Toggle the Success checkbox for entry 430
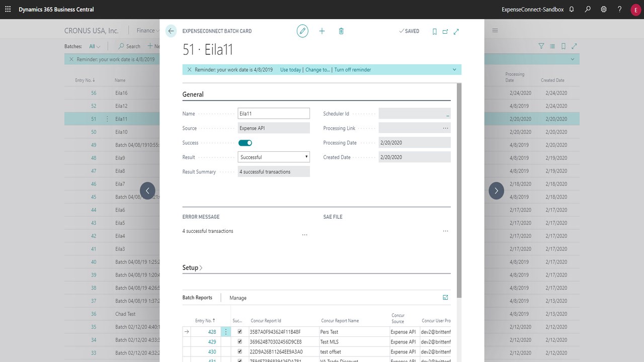644x362 pixels. click(239, 352)
